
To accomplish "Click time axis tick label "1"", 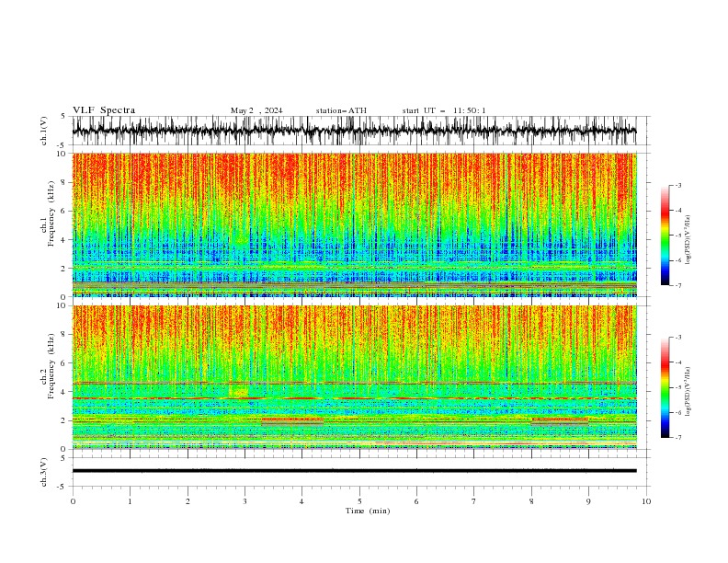I will [x=130, y=501].
